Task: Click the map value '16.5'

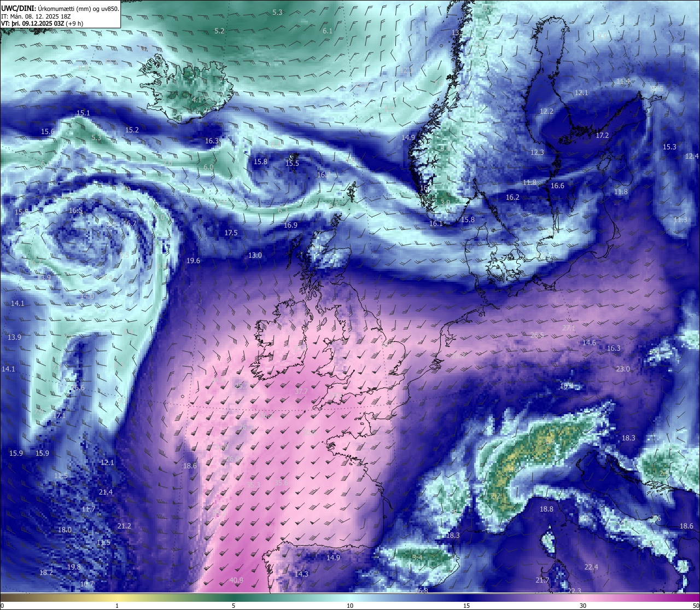Action: click(x=75, y=210)
